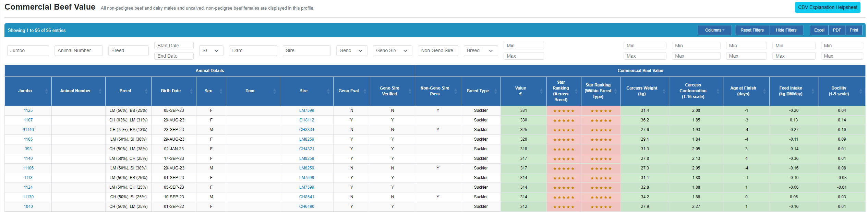The image size is (868, 212).
Task: Click the Value Min filter field
Action: point(524,46)
